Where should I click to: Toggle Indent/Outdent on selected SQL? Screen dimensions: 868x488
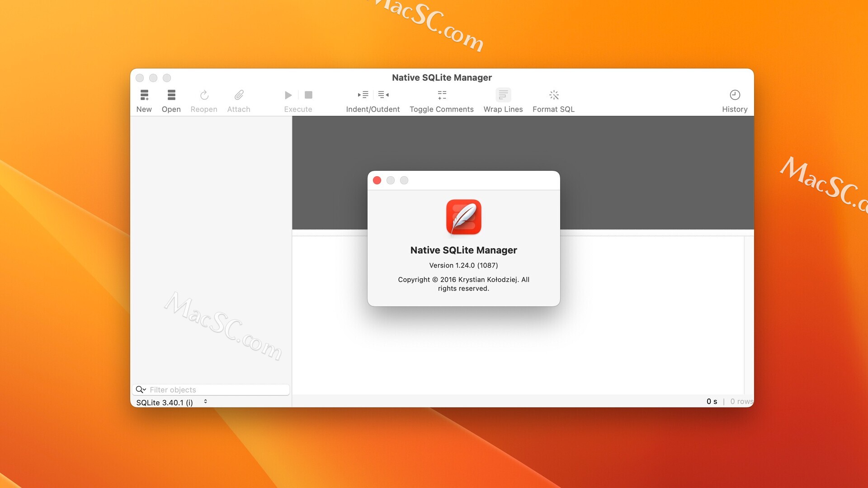tap(373, 99)
